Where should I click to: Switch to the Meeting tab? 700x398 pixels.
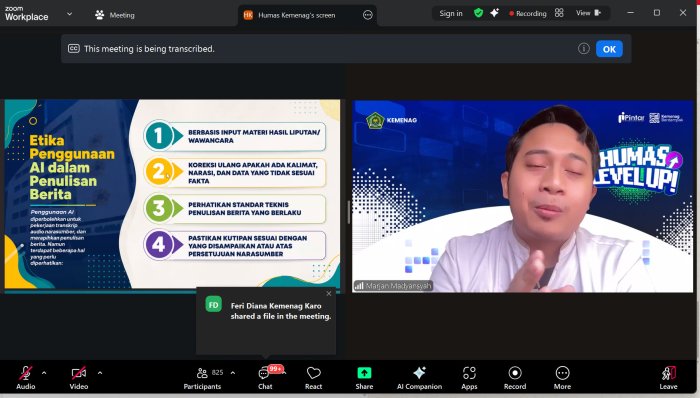(115, 15)
